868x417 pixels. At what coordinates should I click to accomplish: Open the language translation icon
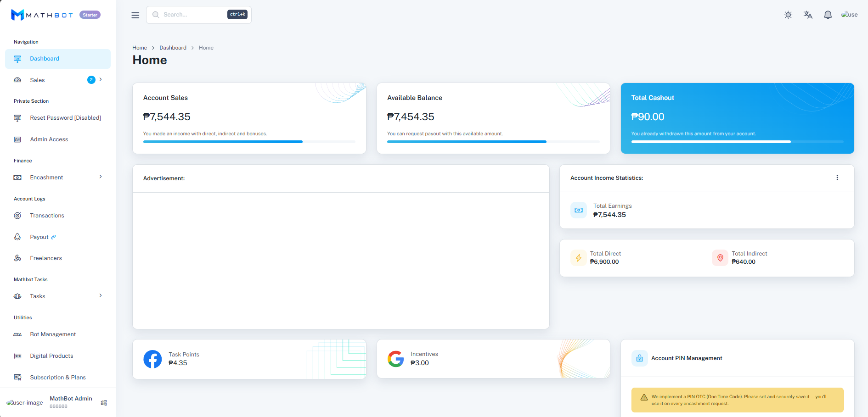[808, 15]
